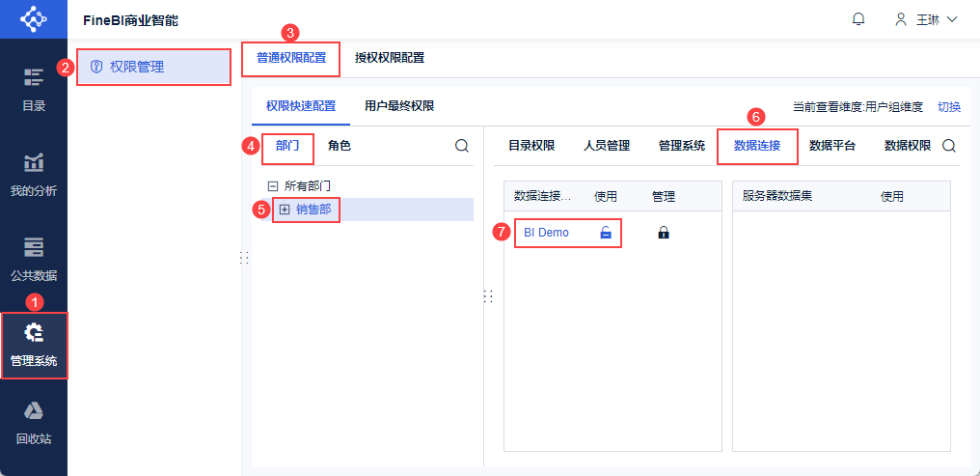The height and width of the screenshot is (476, 980).
Task: Click the FineBI logo icon
Action: pos(33,19)
